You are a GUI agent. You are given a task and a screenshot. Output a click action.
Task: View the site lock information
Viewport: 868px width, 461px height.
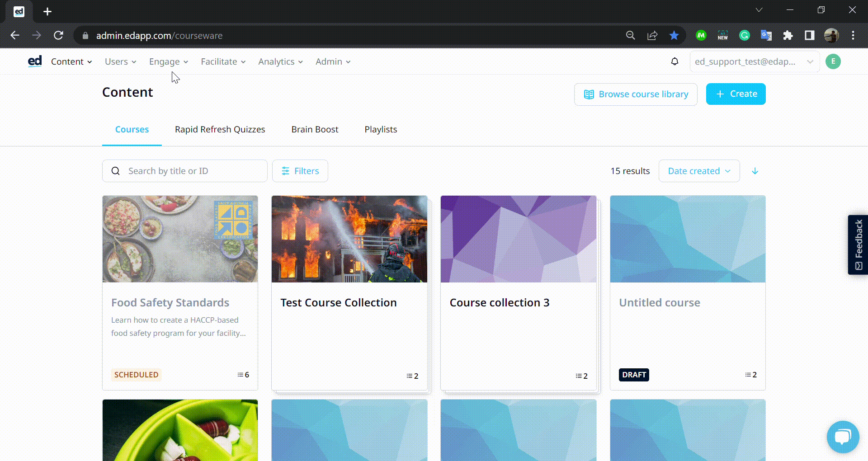tap(85, 35)
